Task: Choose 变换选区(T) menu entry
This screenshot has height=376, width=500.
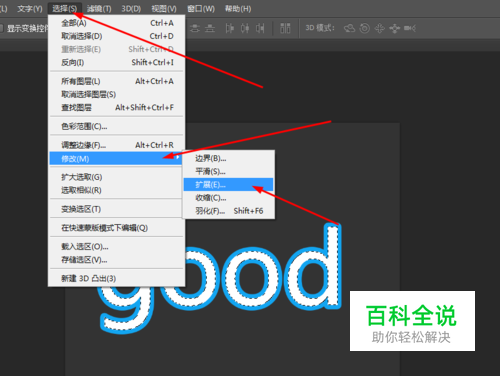Action: (117, 209)
